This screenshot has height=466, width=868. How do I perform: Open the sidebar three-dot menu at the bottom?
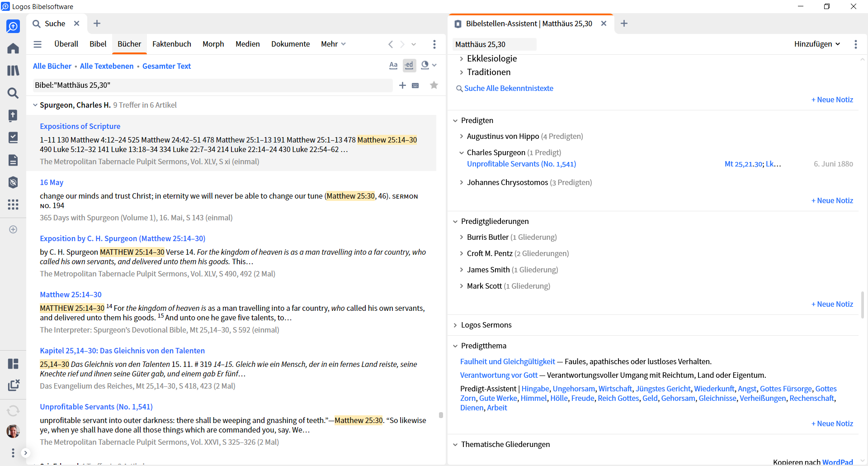[x=13, y=453]
